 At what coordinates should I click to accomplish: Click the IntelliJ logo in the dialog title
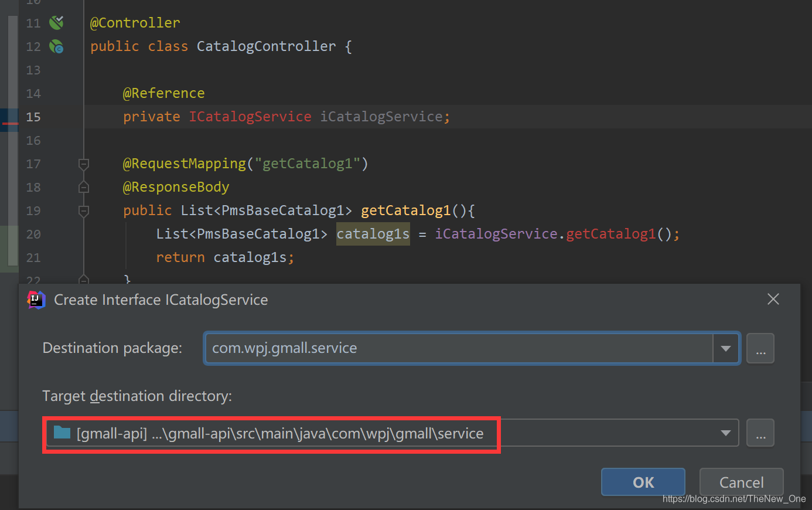coord(36,300)
